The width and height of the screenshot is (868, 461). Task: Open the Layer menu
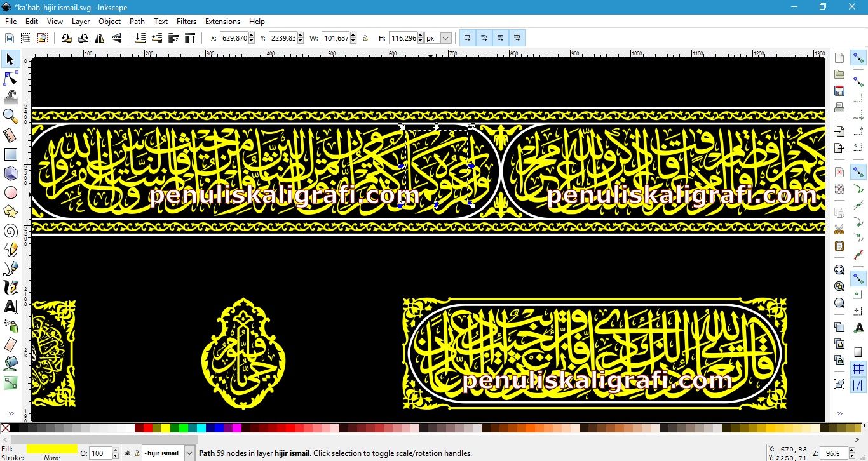pos(81,22)
